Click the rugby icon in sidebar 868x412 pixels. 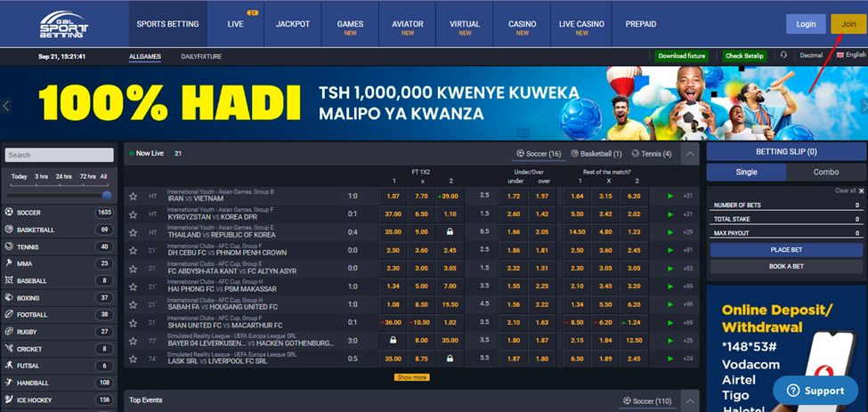pyautogui.click(x=9, y=332)
